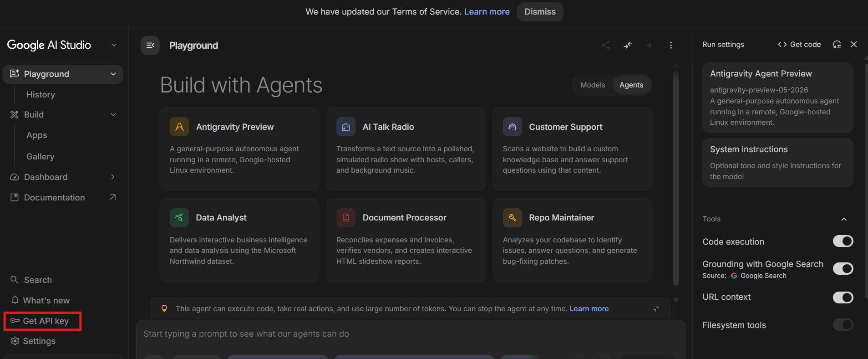This screenshot has height=359, width=868.
Task: Click the Google AI Studio logo
Action: coord(49,45)
